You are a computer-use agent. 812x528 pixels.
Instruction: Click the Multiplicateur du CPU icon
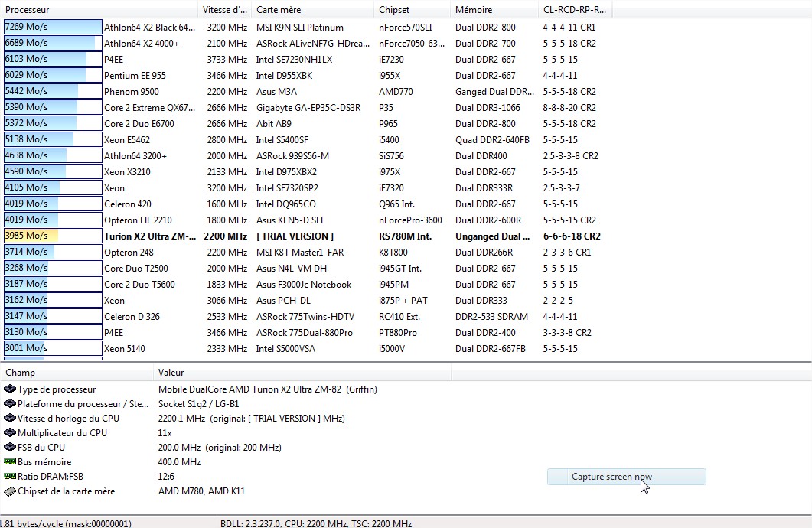pos(9,432)
